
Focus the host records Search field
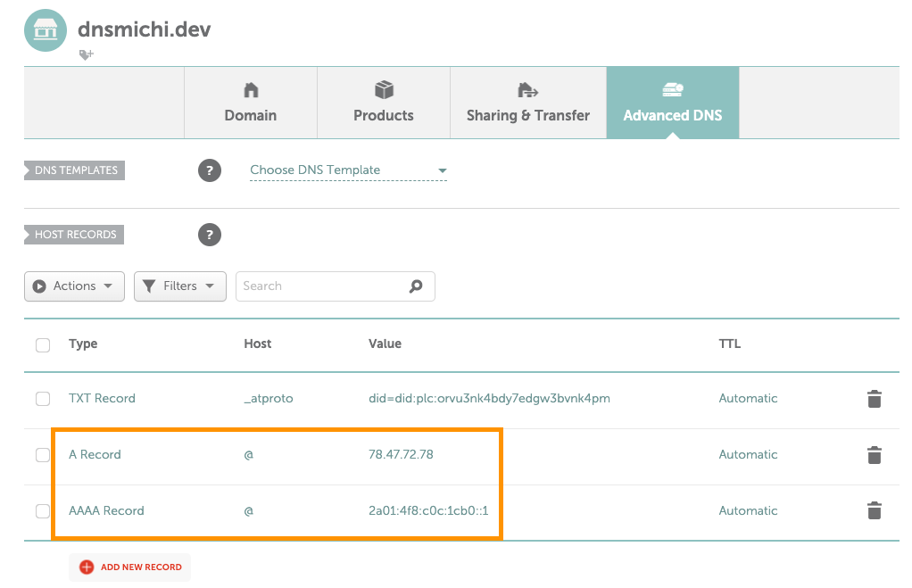point(321,286)
